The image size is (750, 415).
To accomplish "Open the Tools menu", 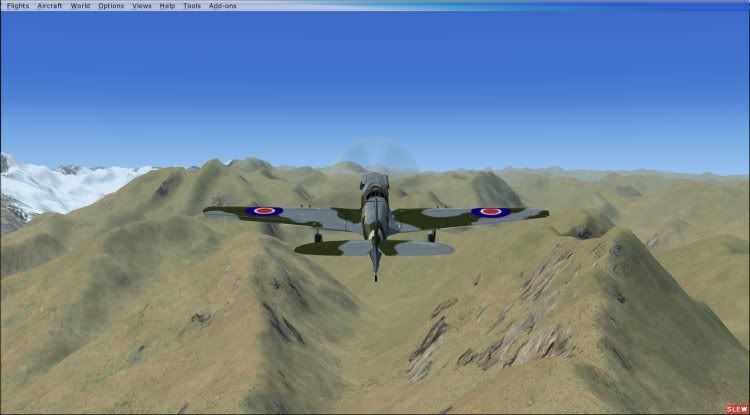I will [x=191, y=6].
